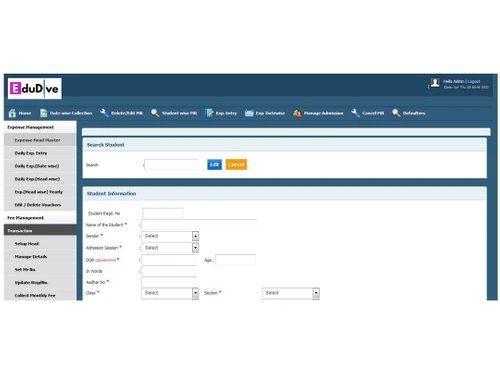Open Manage Admission label in toolbar

pos(323,113)
